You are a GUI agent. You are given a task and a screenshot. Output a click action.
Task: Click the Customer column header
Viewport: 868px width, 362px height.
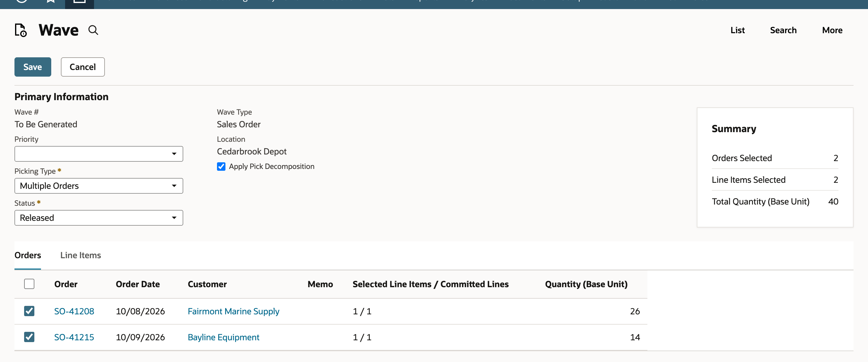[207, 284]
